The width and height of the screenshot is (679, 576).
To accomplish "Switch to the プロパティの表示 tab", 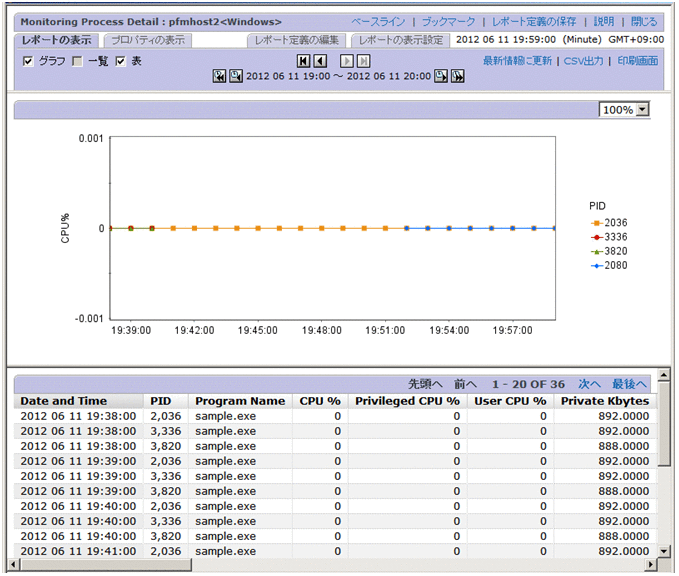I will pos(147,40).
